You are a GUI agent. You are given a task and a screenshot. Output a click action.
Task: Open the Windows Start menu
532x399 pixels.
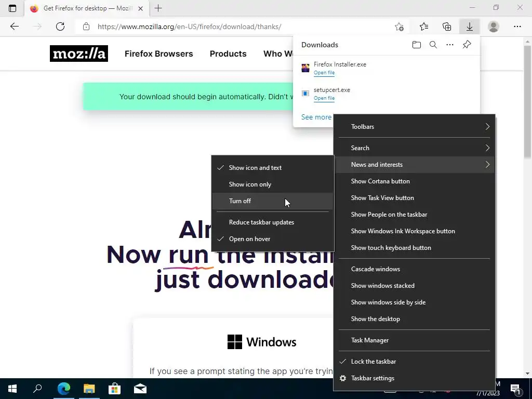(x=12, y=389)
